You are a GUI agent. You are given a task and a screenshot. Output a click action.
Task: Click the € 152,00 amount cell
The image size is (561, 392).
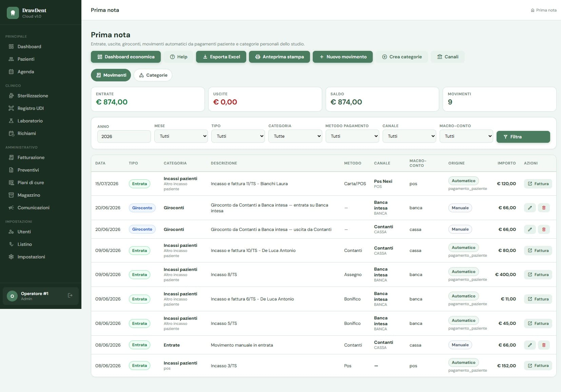pyautogui.click(x=506, y=366)
